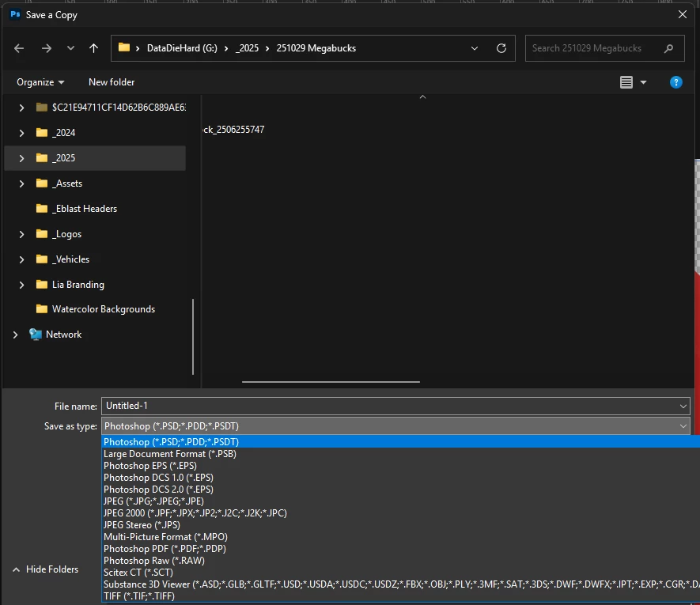This screenshot has width=700, height=605.
Task: Click the column sort arrow above file list
Action: point(422,97)
